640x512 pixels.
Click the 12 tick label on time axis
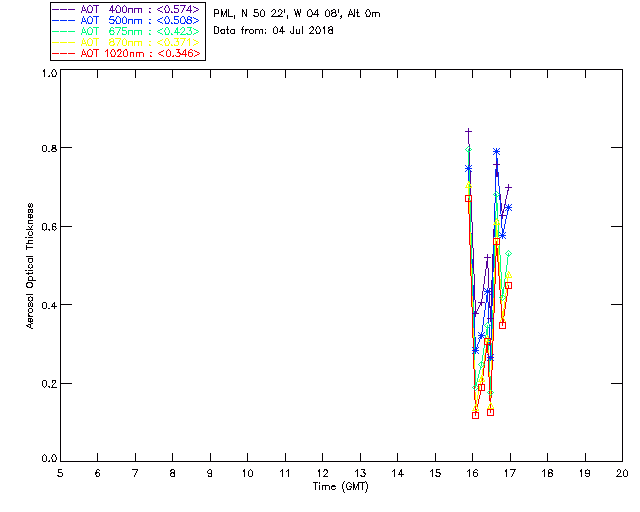(x=322, y=472)
